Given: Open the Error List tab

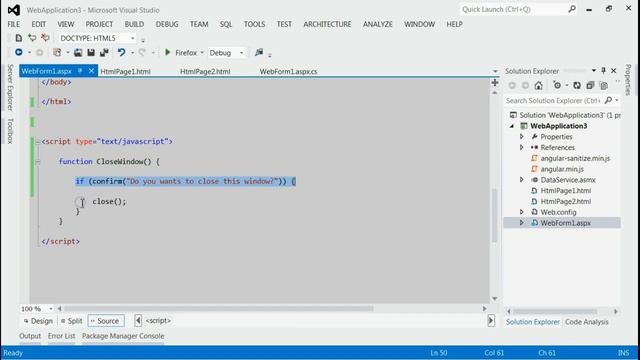Looking at the screenshot, I should tap(62, 336).
